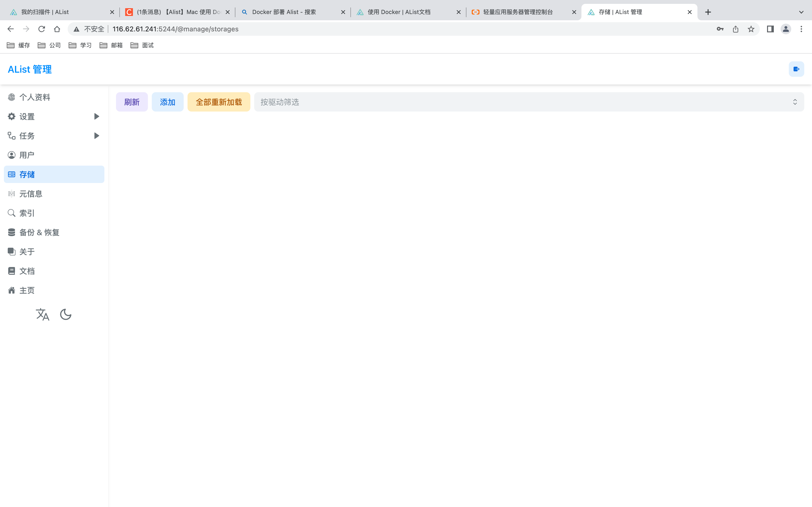Open the language translation switcher icon
This screenshot has width=812, height=507.
pyautogui.click(x=42, y=315)
